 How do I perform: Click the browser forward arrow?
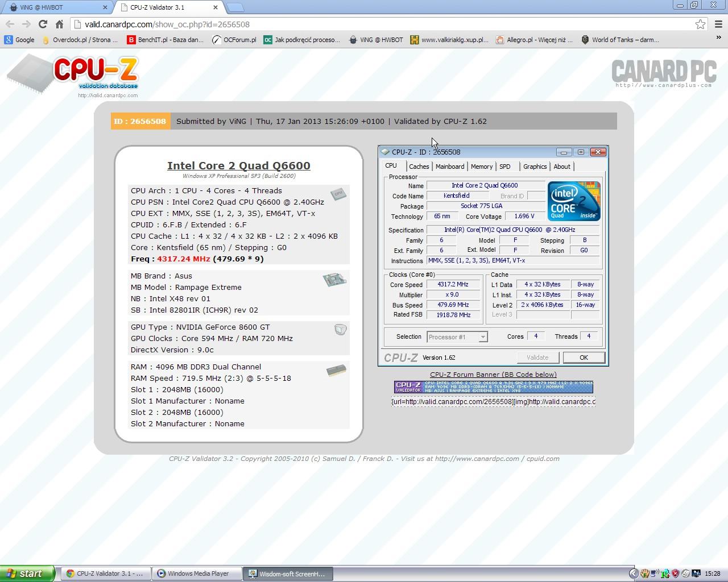pyautogui.click(x=26, y=24)
